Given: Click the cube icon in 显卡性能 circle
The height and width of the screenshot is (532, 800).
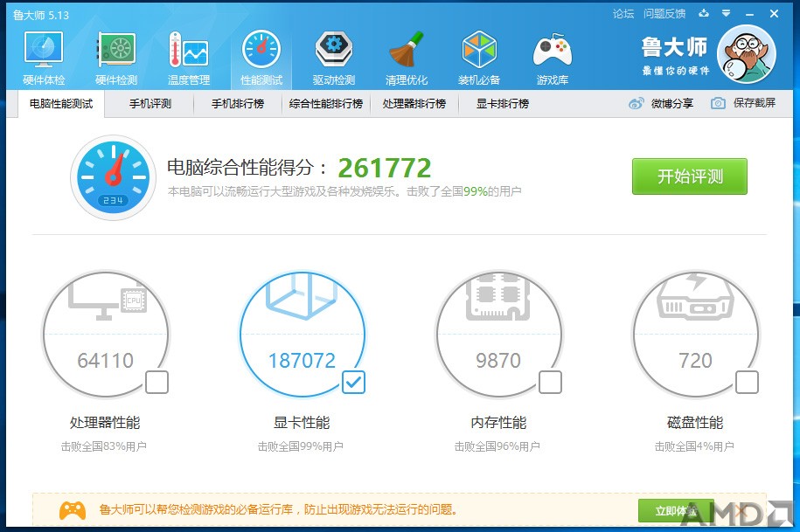Looking at the screenshot, I should click(x=301, y=296).
